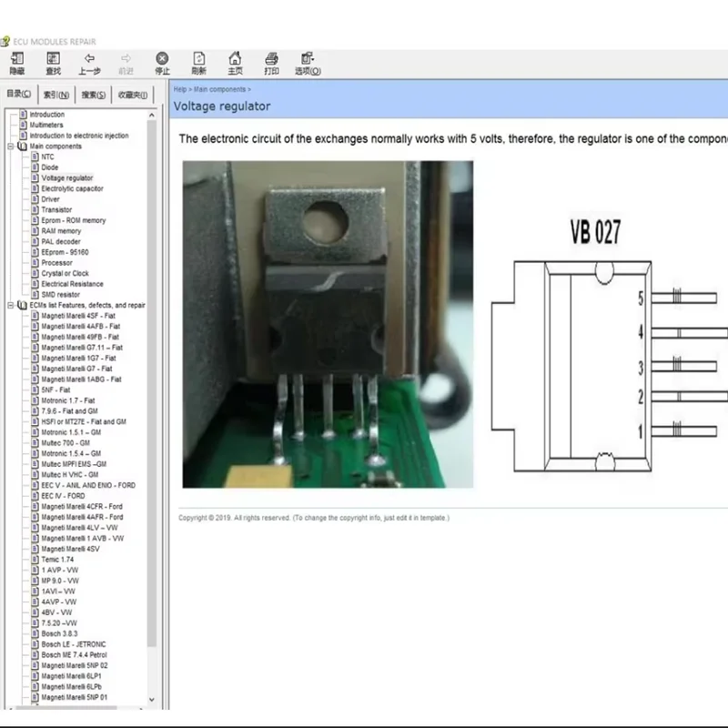
Task: Click the Find (查找) toolbar icon
Action: click(x=54, y=64)
